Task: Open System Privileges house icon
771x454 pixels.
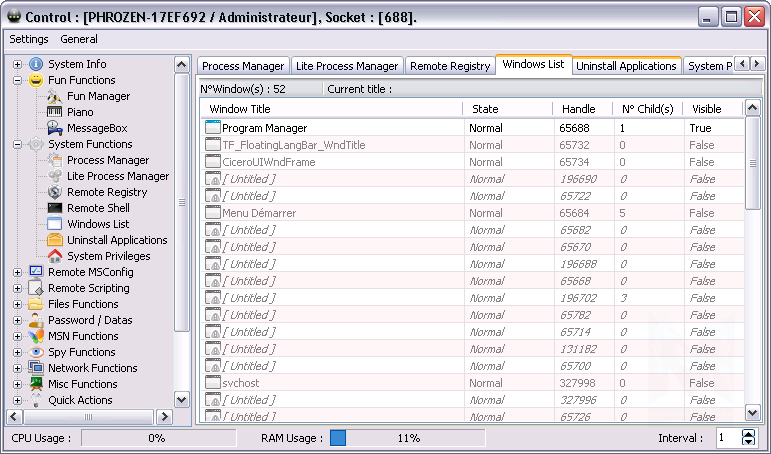Action: tap(55, 256)
